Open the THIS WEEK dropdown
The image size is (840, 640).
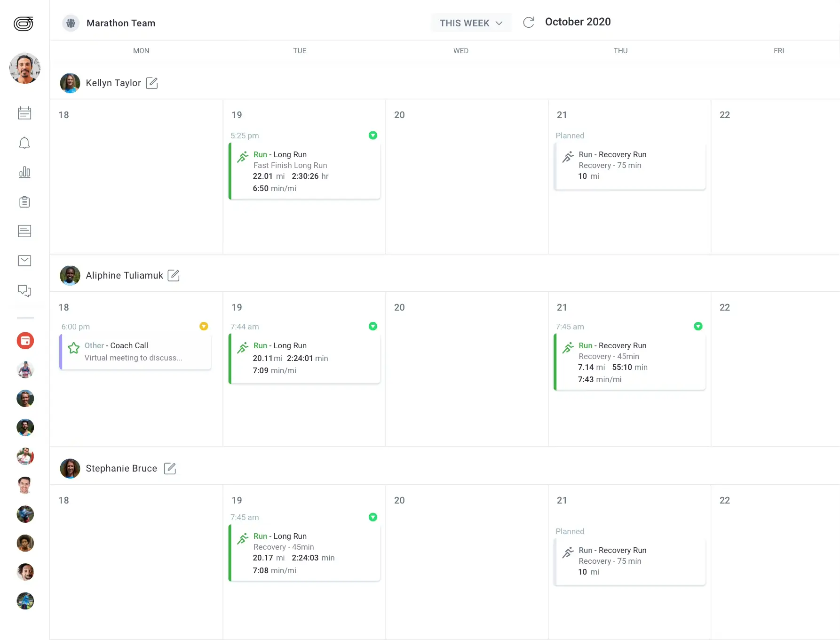pyautogui.click(x=471, y=23)
